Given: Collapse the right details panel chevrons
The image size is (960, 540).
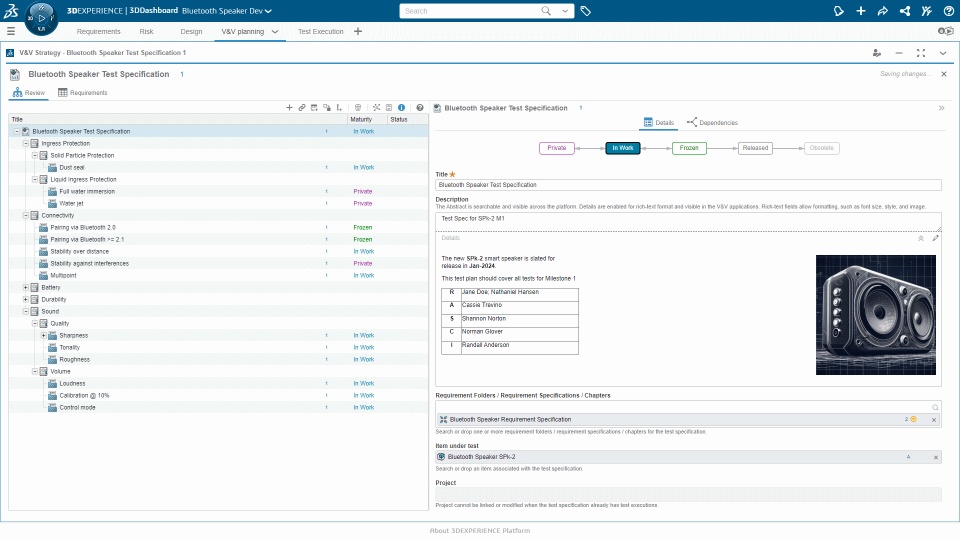Looking at the screenshot, I should click(x=942, y=108).
